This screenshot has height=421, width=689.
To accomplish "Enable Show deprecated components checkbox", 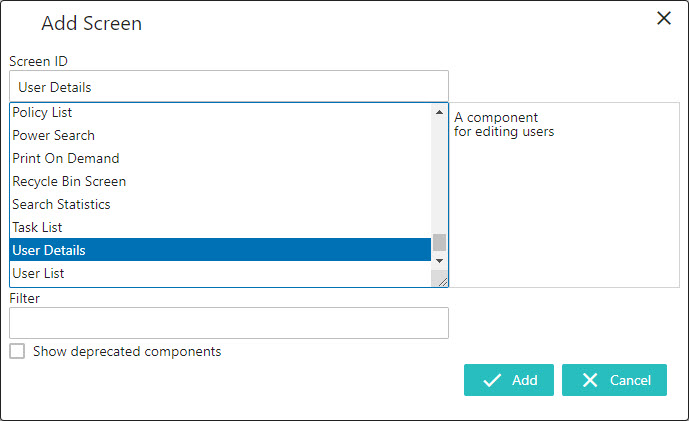I will coord(17,351).
